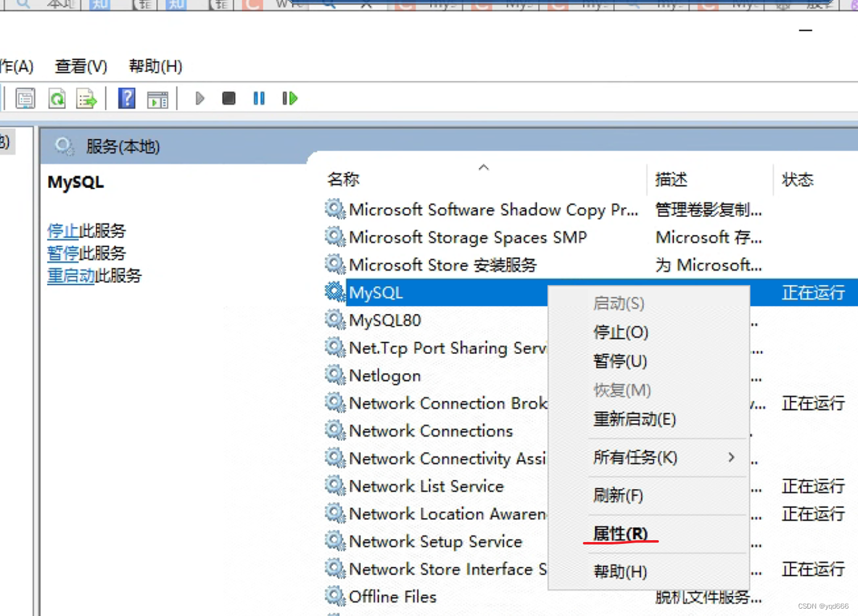Click gear icon of Microsoft Storage Spaces SMP
The width and height of the screenshot is (858, 616).
tap(335, 237)
